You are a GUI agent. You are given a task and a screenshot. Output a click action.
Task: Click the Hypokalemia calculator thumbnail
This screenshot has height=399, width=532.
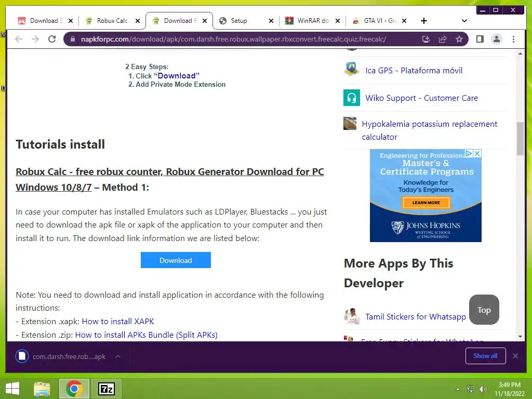click(350, 124)
